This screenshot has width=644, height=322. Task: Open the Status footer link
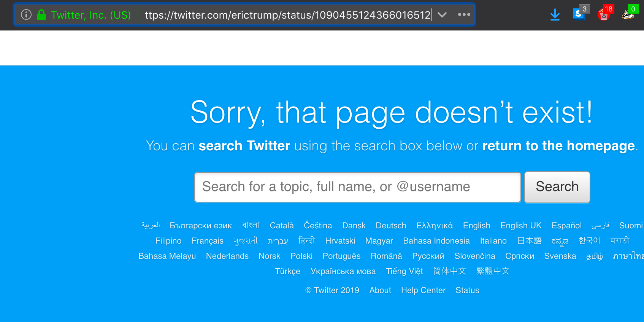467,290
